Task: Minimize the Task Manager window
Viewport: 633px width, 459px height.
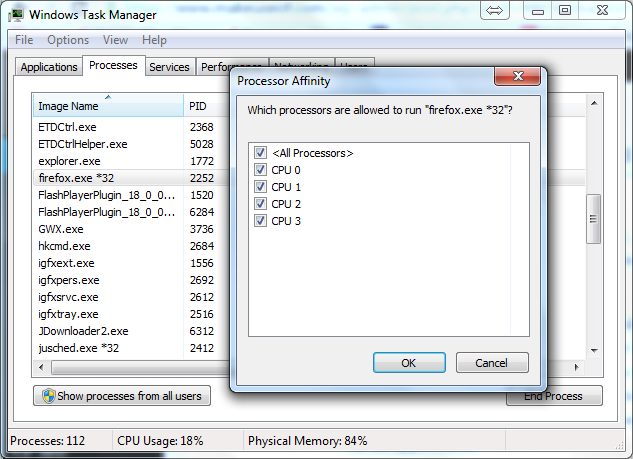Action: [x=538, y=10]
